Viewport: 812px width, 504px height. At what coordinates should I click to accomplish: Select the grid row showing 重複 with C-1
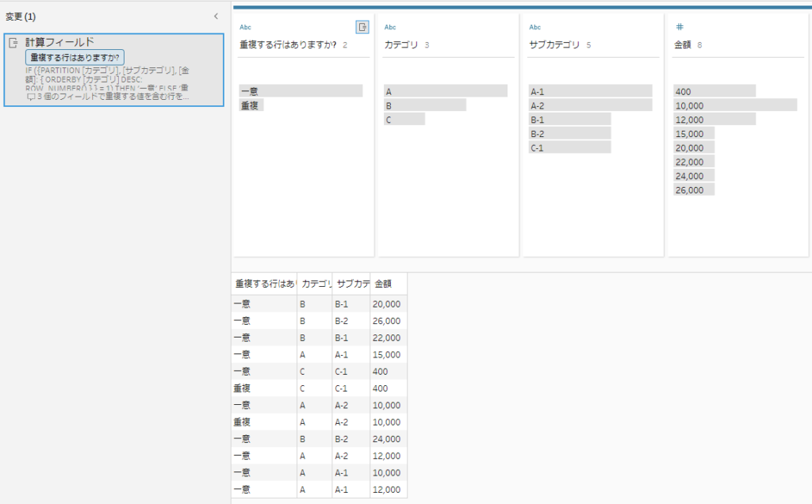click(317, 388)
